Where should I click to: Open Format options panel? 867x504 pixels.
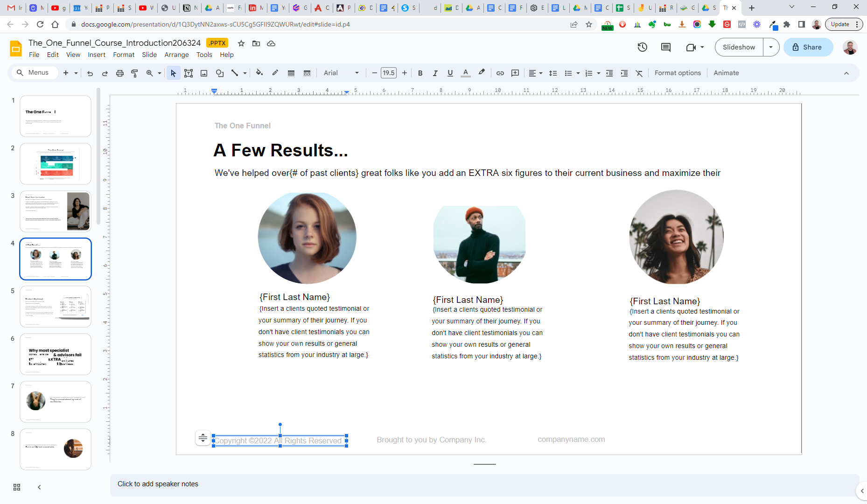pyautogui.click(x=678, y=73)
